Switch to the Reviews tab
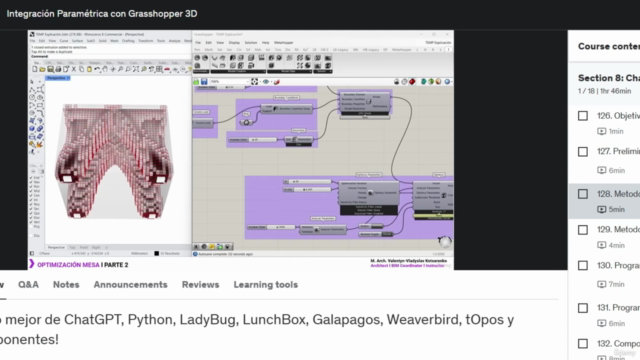640x360 pixels. pos(200,285)
